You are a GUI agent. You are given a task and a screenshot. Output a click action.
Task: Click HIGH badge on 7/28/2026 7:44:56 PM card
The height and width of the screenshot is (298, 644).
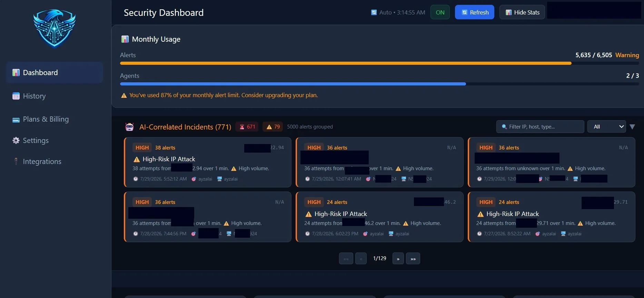(142, 202)
